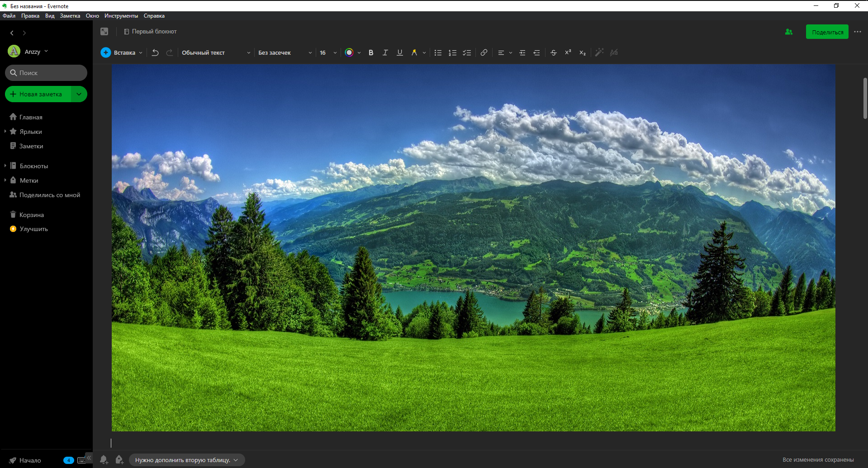Apply superscript formatting
868x468 pixels.
coord(568,52)
